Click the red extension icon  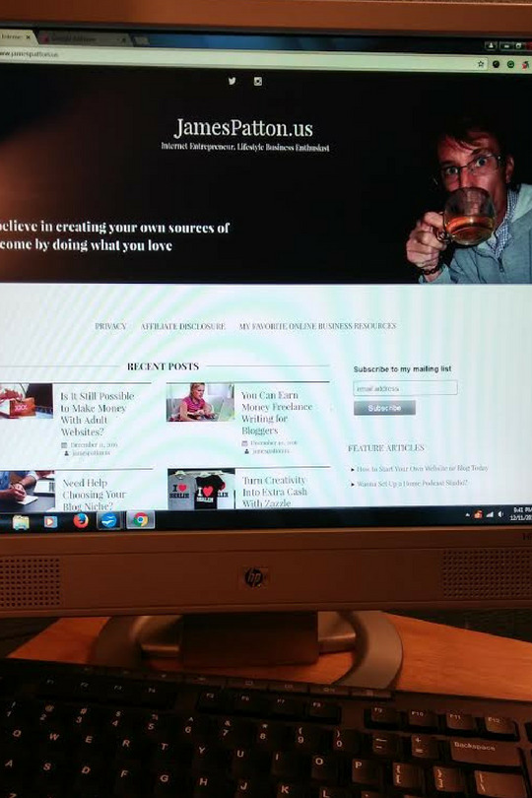coord(525,65)
